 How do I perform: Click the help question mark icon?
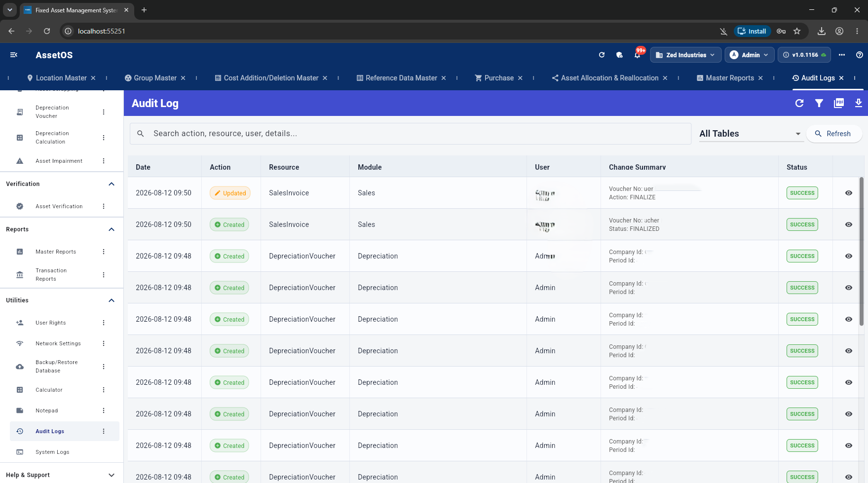860,55
